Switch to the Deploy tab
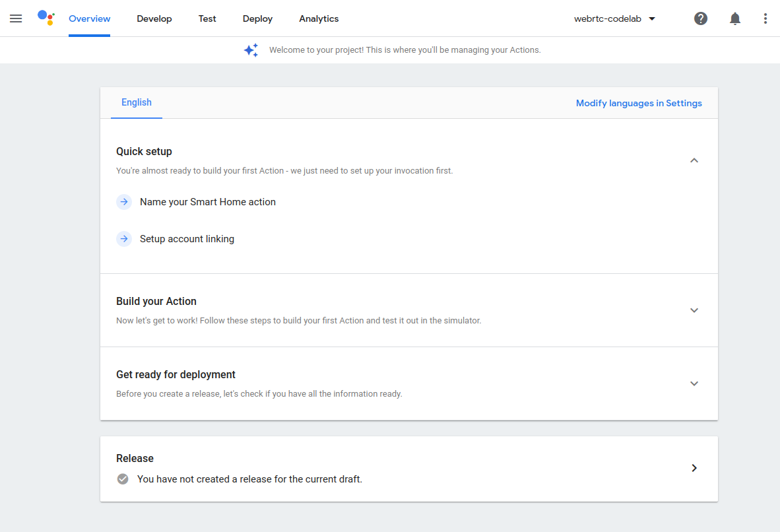This screenshot has width=780, height=532. click(x=257, y=18)
